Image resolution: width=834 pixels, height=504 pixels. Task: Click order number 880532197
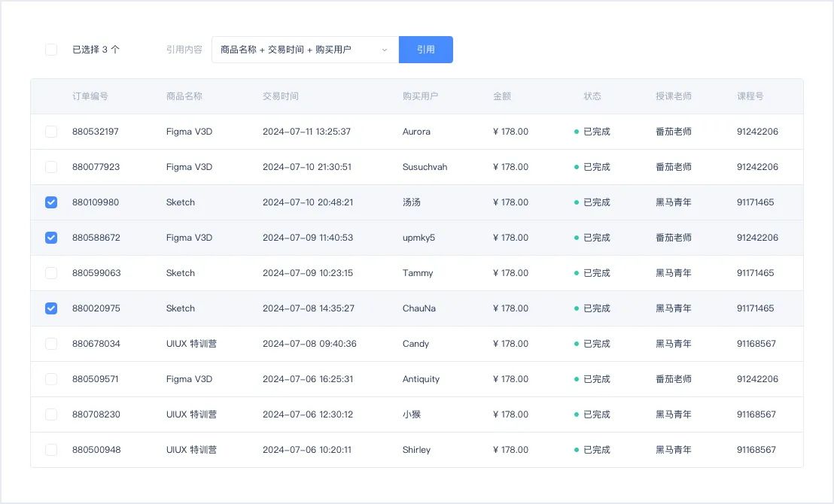coord(96,132)
